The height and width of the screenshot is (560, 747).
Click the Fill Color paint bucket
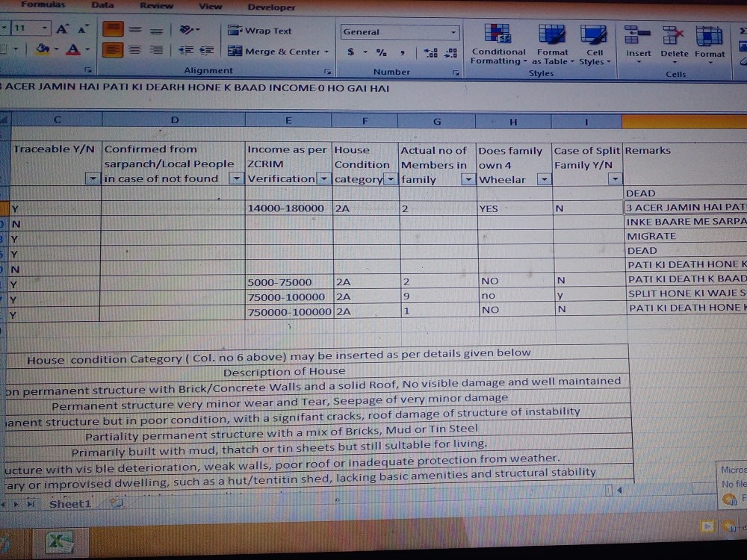click(x=43, y=49)
